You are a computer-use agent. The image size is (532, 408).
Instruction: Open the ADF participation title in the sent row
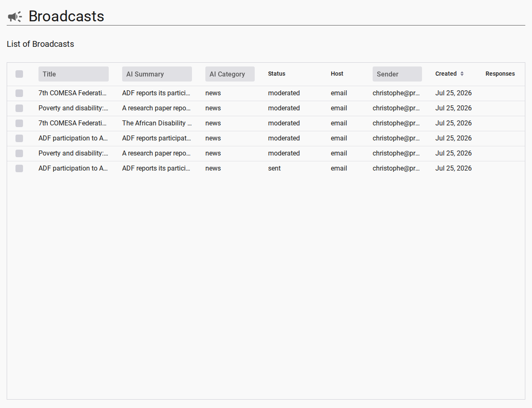coord(73,168)
